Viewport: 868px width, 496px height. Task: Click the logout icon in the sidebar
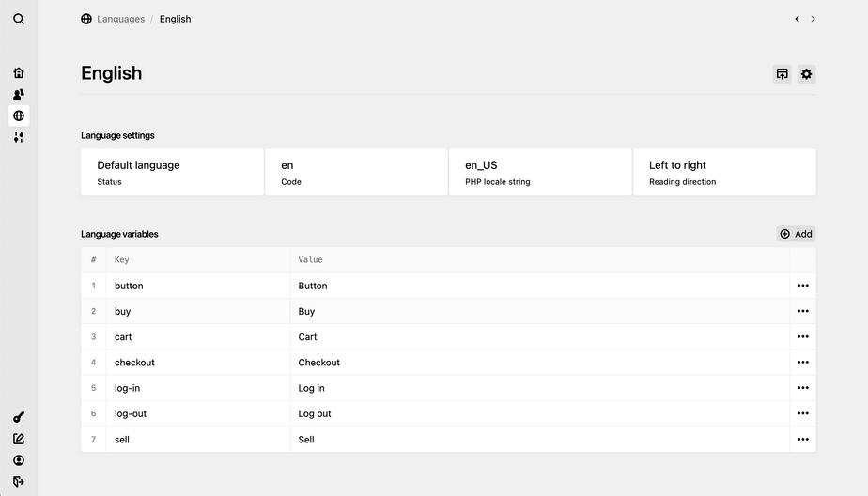click(19, 482)
